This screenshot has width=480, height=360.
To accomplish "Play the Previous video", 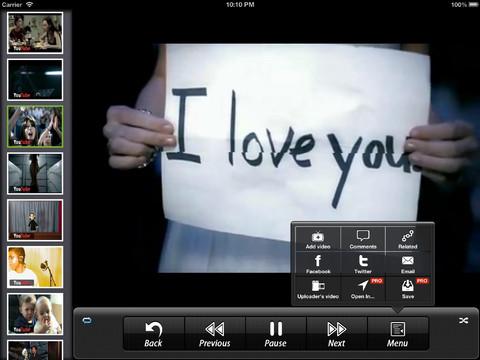I will pyautogui.click(x=215, y=334).
